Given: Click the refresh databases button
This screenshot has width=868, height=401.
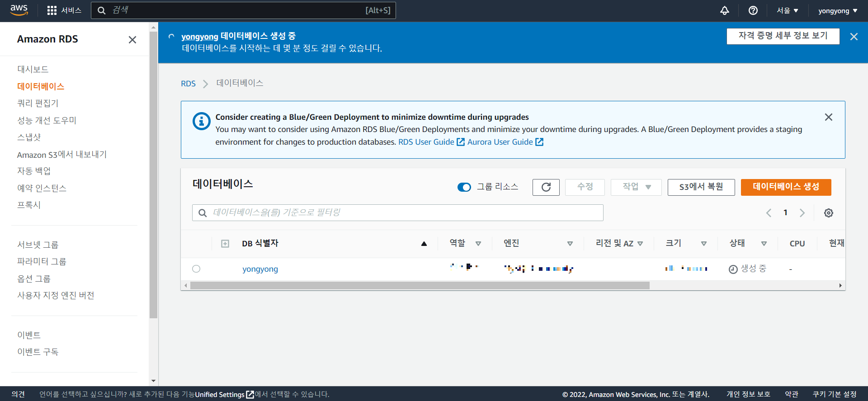Looking at the screenshot, I should coord(546,187).
